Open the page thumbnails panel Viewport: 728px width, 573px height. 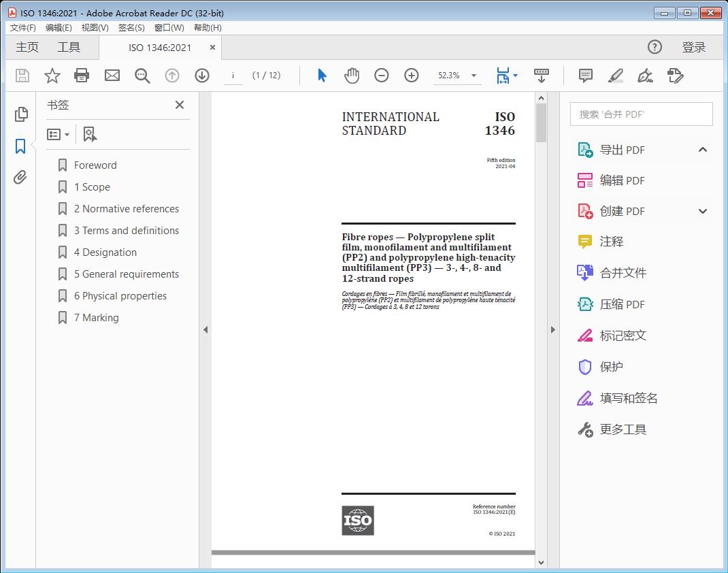click(x=21, y=114)
